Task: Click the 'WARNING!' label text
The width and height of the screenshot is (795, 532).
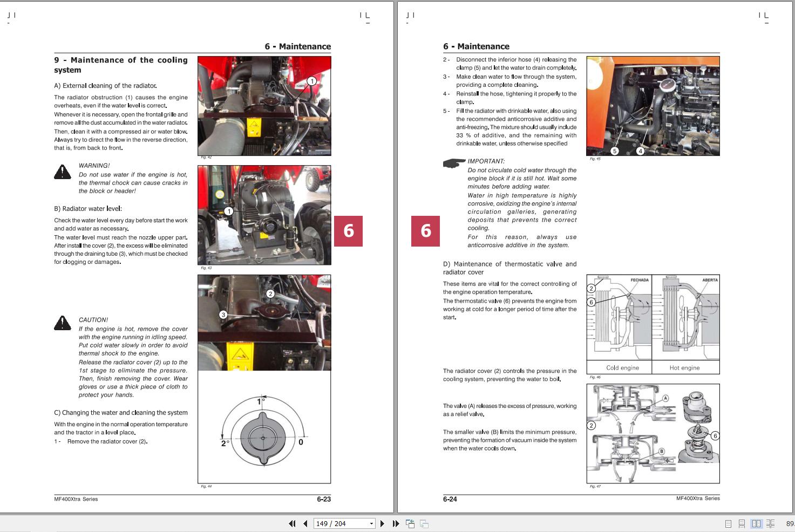Action: point(94,166)
